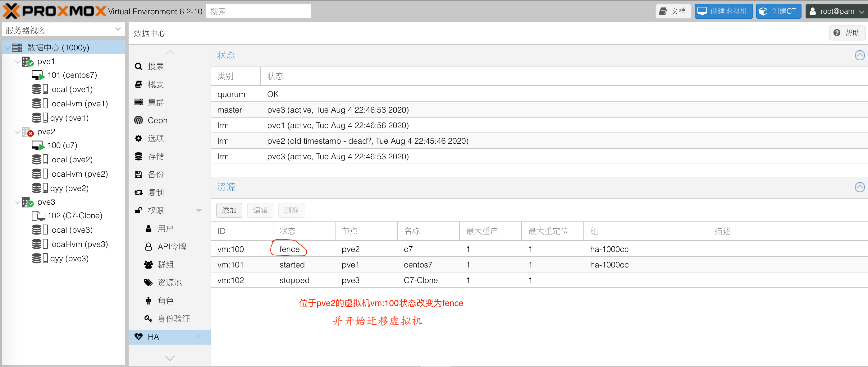Sort by the 最大重启 column header

coord(490,231)
